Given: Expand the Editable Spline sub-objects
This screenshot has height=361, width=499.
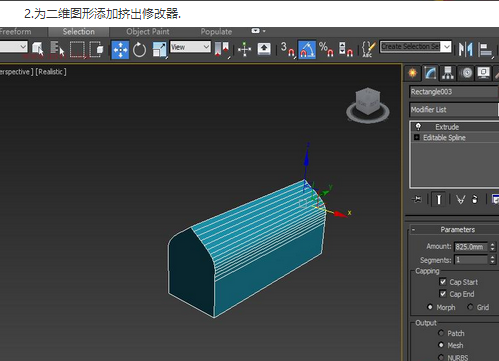Looking at the screenshot, I should [417, 137].
